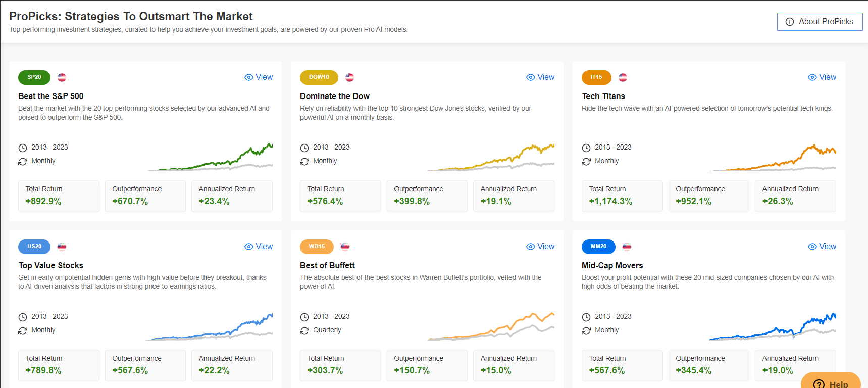Click the +399.8% Outperformance value
Viewport: 868px width, 388px height.
point(412,201)
